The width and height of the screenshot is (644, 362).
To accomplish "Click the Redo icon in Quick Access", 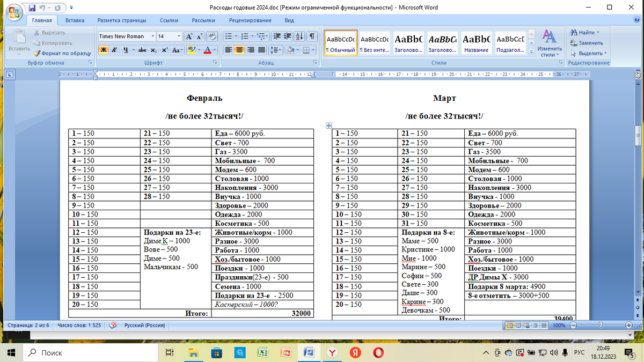I will coord(57,8).
